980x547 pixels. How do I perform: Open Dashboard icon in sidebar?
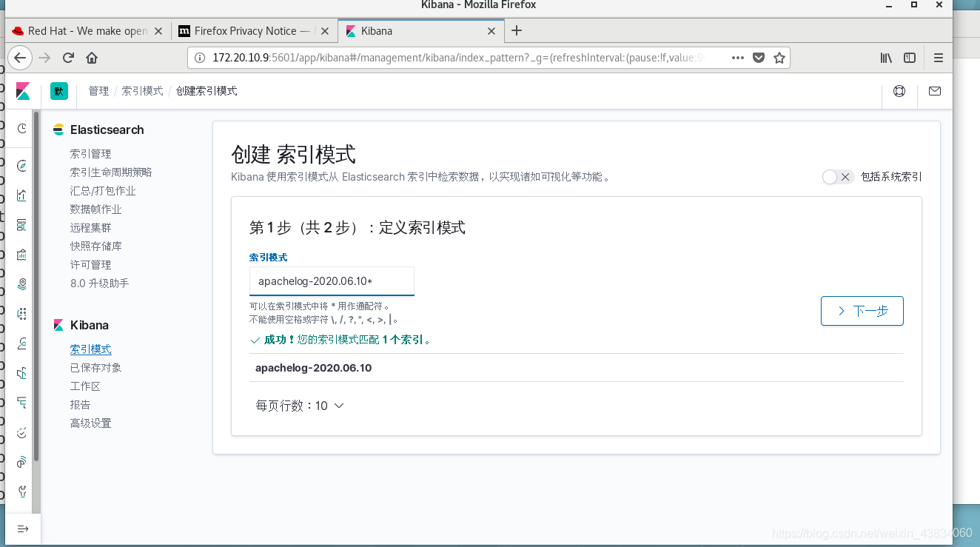(x=22, y=225)
